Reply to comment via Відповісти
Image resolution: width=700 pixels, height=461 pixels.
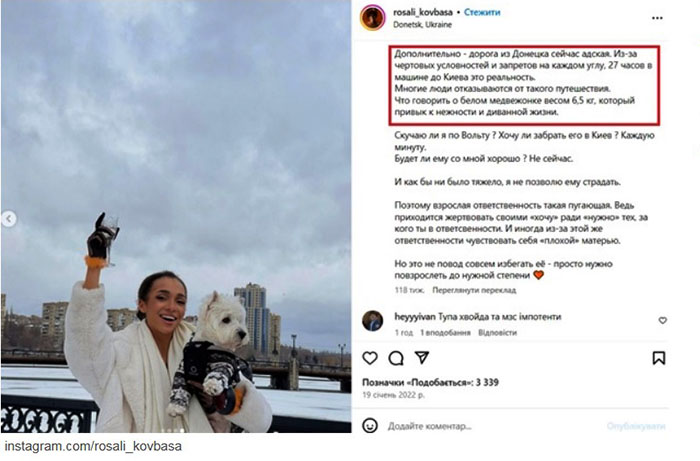point(497,332)
